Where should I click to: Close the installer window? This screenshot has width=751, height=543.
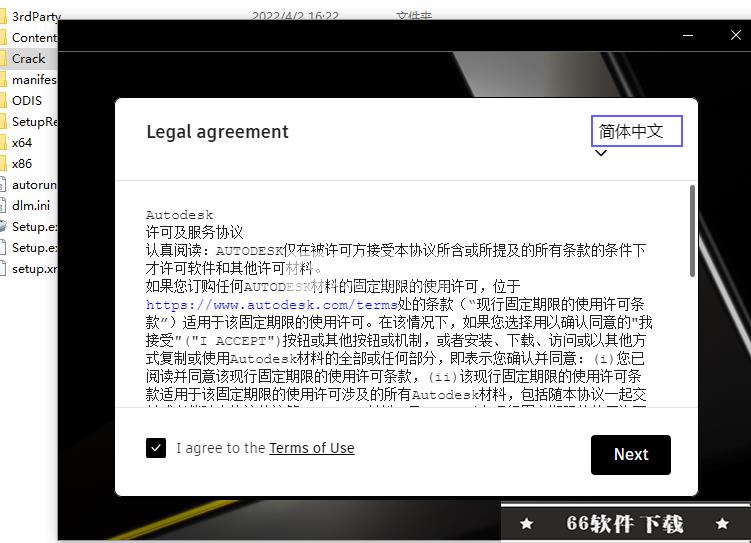[x=736, y=35]
